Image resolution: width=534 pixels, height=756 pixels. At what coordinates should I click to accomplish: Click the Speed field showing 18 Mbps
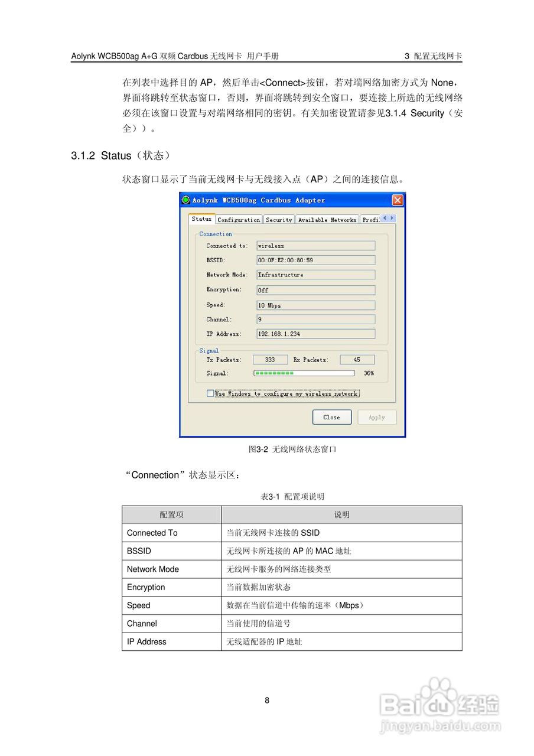point(315,305)
